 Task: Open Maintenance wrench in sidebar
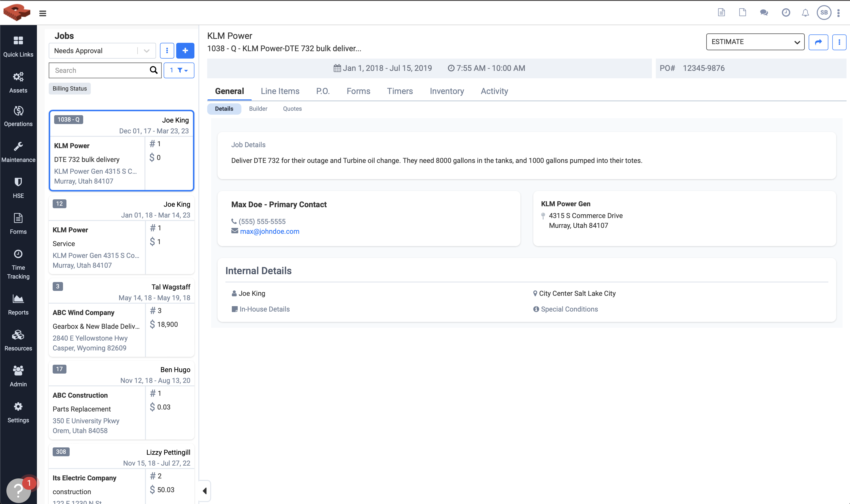[x=18, y=152]
